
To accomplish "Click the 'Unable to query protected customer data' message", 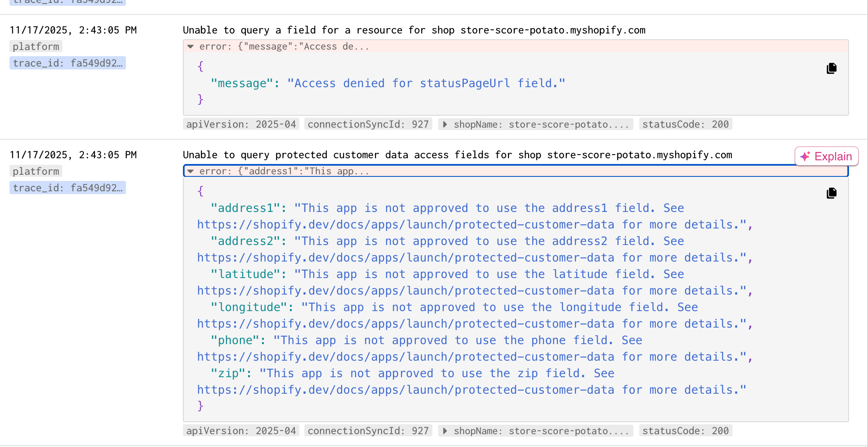I will coord(457,155).
